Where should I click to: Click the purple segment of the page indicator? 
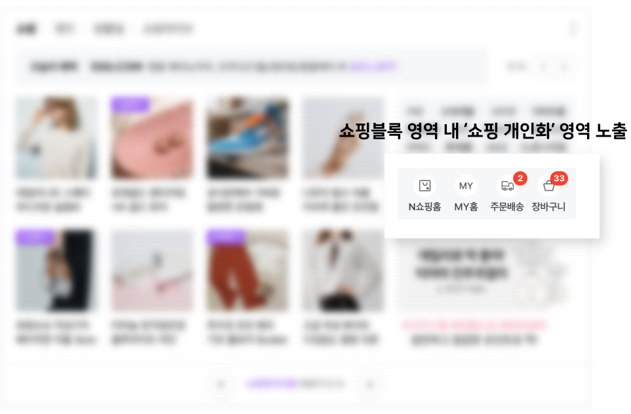272,385
